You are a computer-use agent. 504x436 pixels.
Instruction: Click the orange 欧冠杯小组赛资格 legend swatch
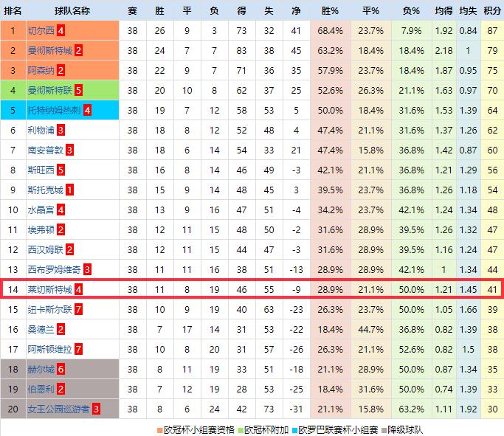(x=159, y=429)
